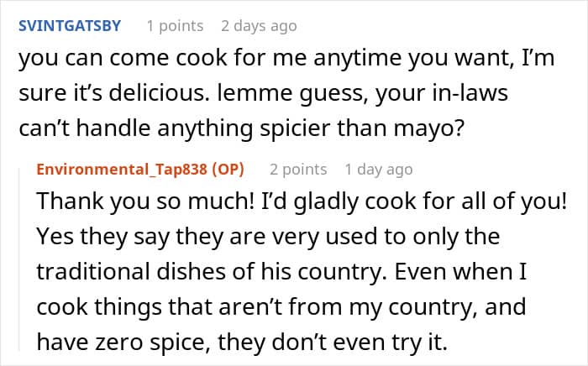Click the line starting "traditional dishes of his country"
This screenshot has height=366, width=588.
(284, 272)
